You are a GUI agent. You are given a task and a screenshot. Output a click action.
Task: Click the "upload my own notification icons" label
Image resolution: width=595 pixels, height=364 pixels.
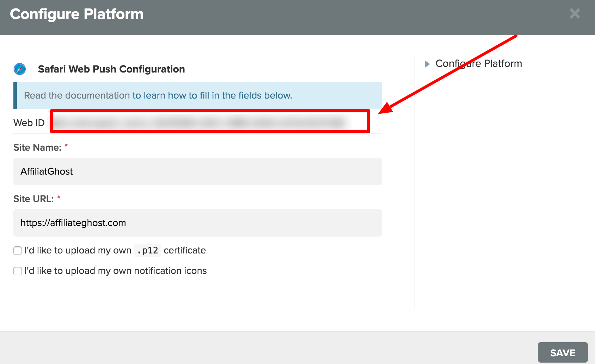click(x=116, y=271)
